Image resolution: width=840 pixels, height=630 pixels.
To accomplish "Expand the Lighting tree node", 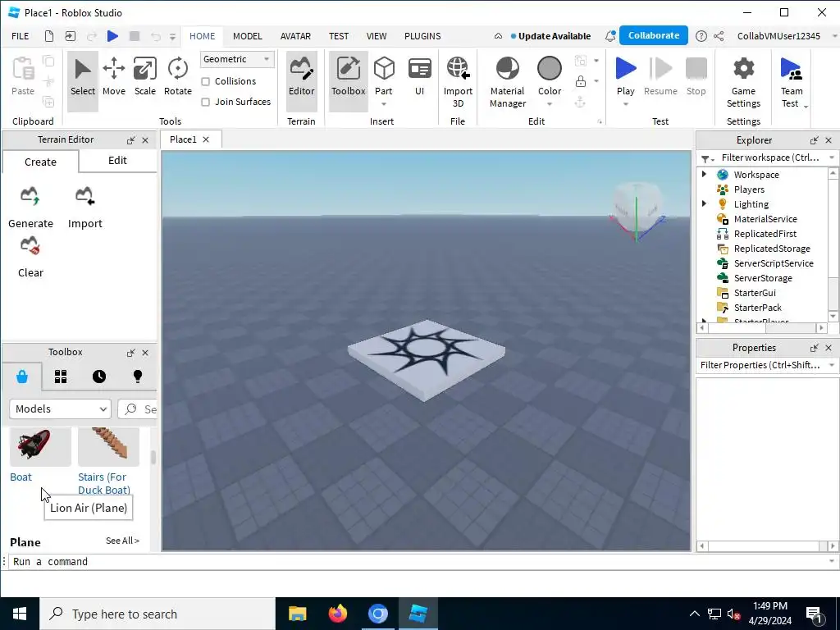I will click(704, 203).
